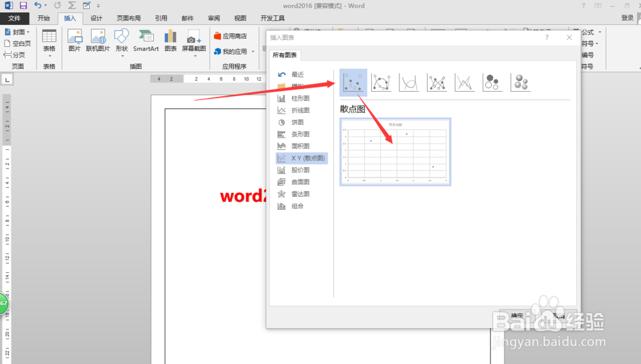Click 登录 to sign in
This screenshot has width=641, height=364.
[627, 17]
